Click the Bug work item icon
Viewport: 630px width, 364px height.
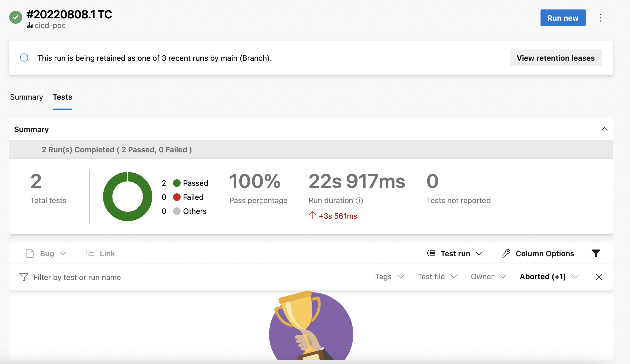[29, 253]
